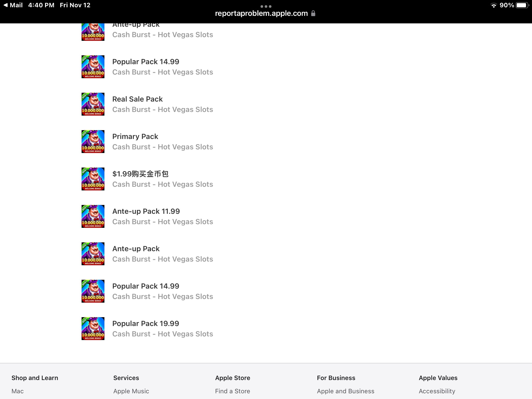
Task: Open the Apple Music footer link
Action: (131, 391)
